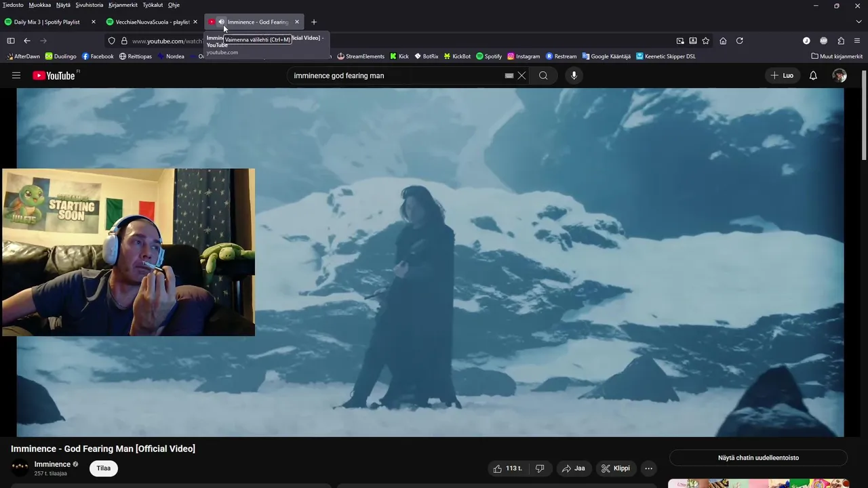Screen dimensions: 868x488
Task: Open the Sivuhistoria menu
Action: 89,5
